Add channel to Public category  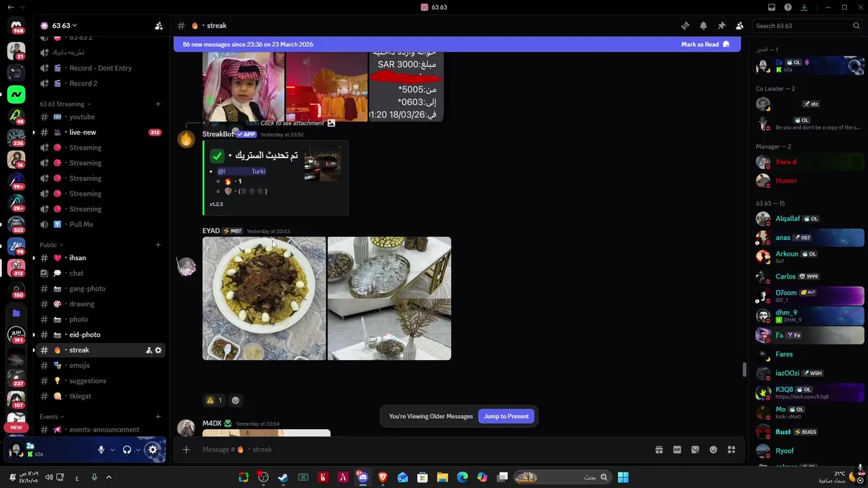pos(158,245)
